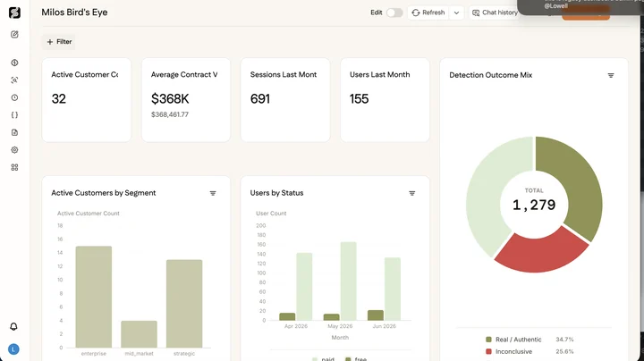644x361 pixels.
Task: Click the Jun 2026 paid users bar
Action: tap(393, 289)
